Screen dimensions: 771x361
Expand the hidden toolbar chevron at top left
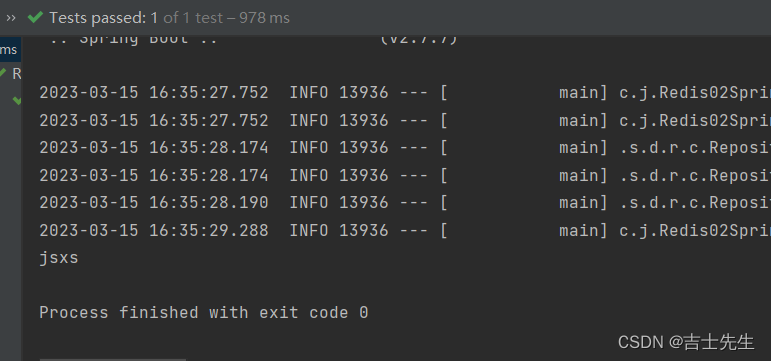[x=11, y=18]
